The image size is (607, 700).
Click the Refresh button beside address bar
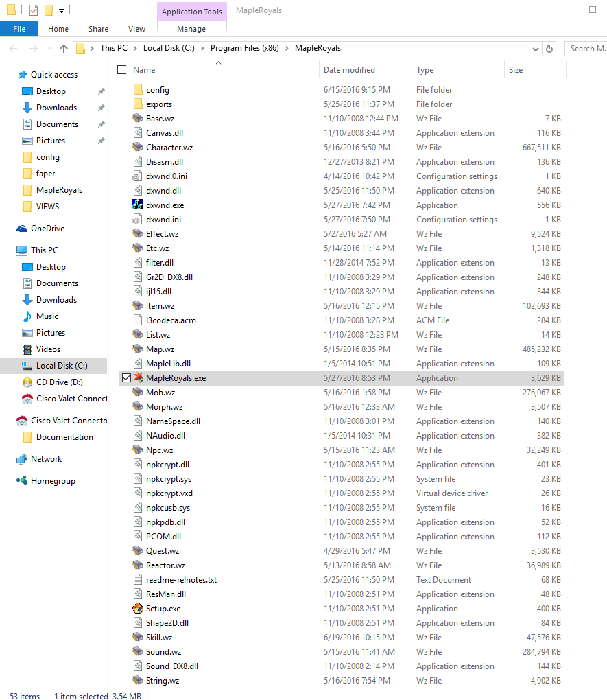549,49
